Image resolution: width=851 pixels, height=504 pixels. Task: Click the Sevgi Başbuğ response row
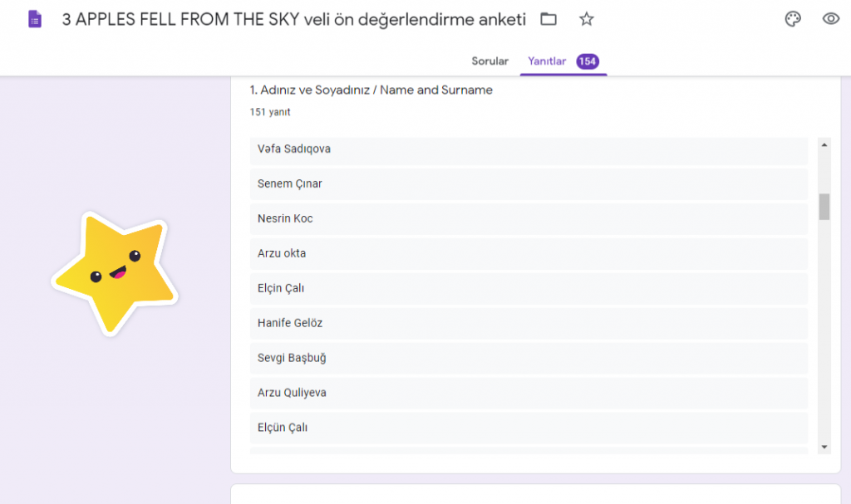point(529,359)
